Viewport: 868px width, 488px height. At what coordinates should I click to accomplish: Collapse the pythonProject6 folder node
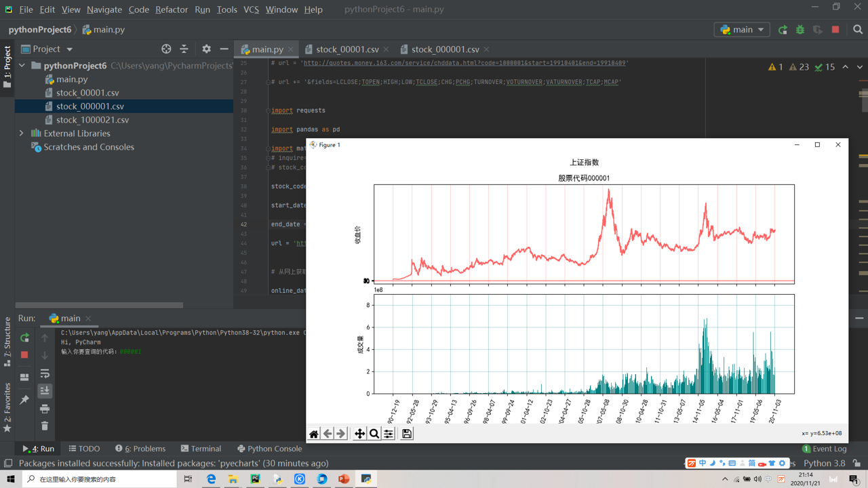(x=22, y=66)
